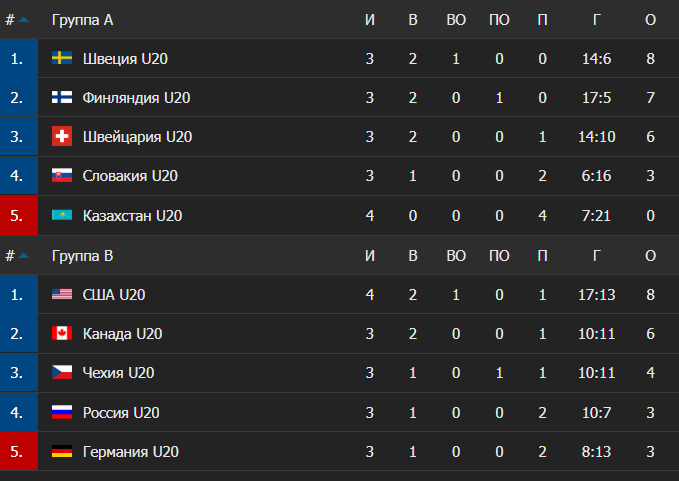Click the Группа B header label
Image resolution: width=679 pixels, height=481 pixels.
[82, 256]
